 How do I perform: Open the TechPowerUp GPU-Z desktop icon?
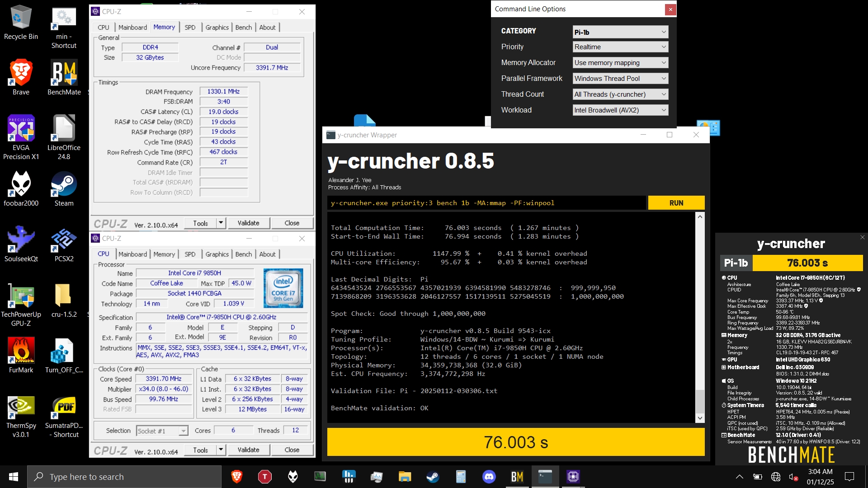point(21,304)
